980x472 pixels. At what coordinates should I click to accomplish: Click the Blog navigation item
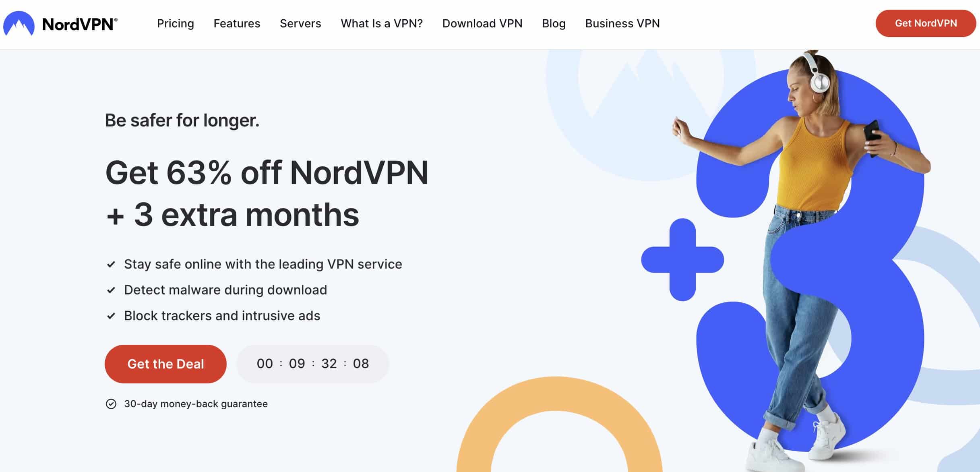tap(554, 23)
